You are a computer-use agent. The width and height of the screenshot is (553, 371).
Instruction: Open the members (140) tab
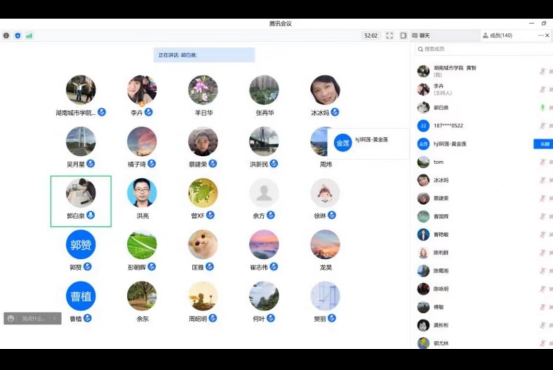click(498, 35)
